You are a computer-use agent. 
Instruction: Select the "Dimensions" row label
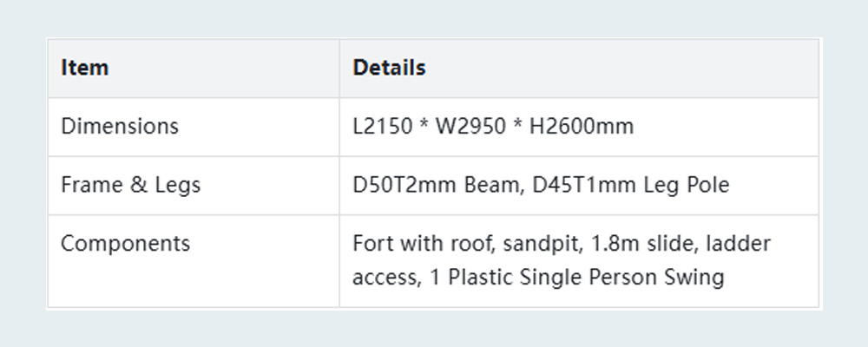[x=119, y=127]
